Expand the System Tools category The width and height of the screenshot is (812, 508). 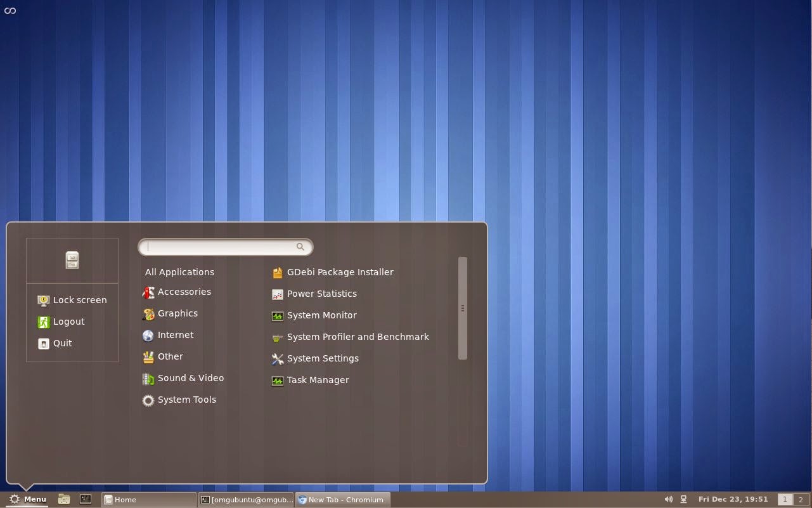[186, 400]
